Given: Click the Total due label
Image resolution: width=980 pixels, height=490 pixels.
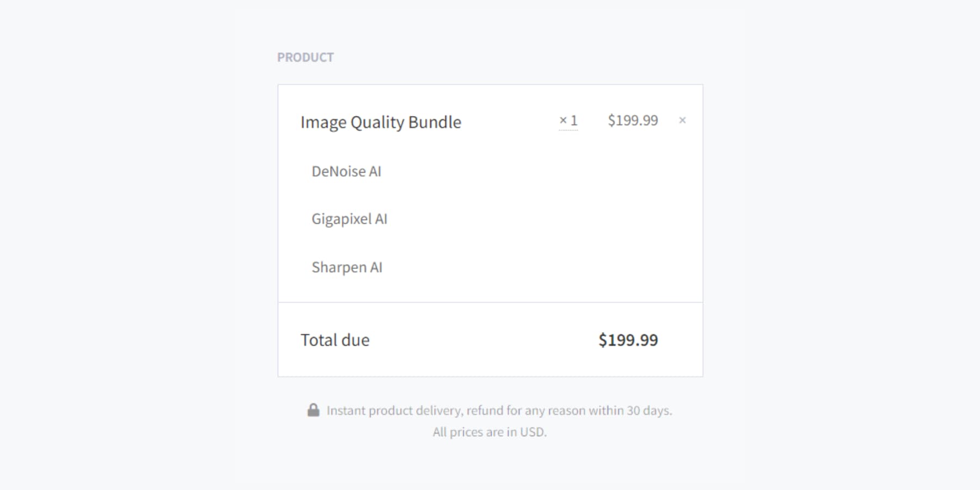Looking at the screenshot, I should pos(335,340).
